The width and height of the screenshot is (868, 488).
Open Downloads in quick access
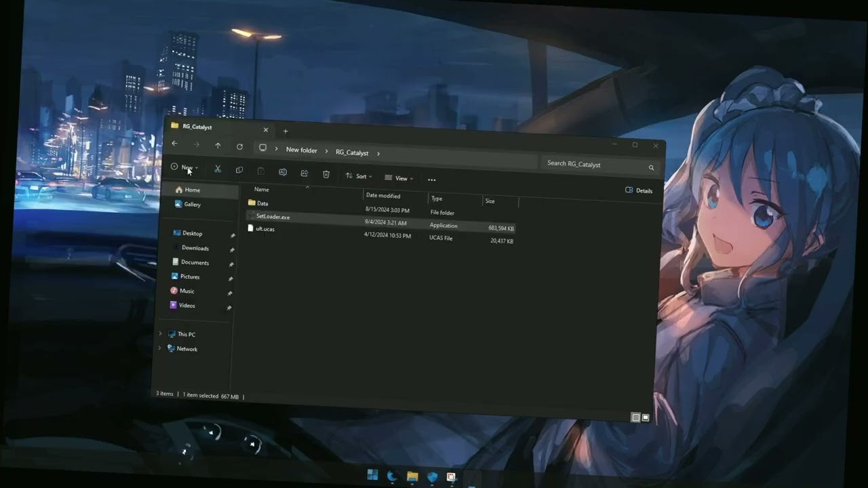[x=195, y=248]
